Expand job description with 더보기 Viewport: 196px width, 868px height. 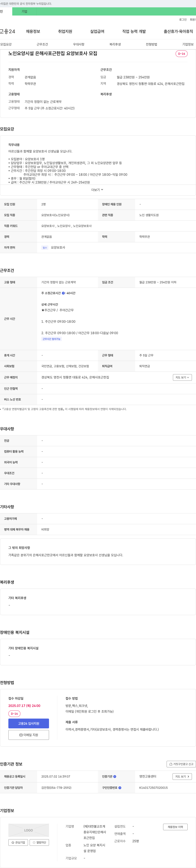(x=97, y=190)
